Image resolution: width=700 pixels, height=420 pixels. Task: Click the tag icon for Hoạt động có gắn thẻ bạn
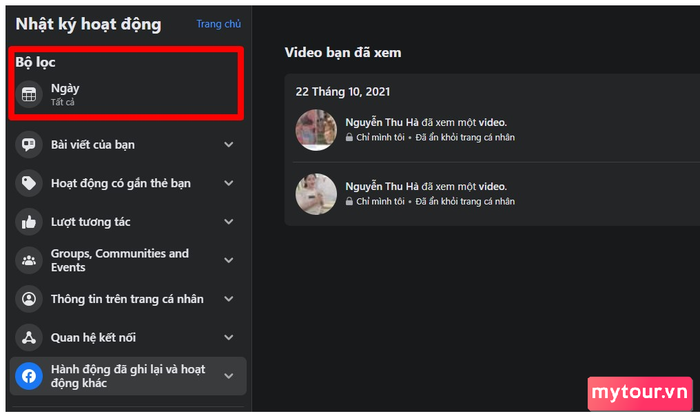click(x=29, y=183)
